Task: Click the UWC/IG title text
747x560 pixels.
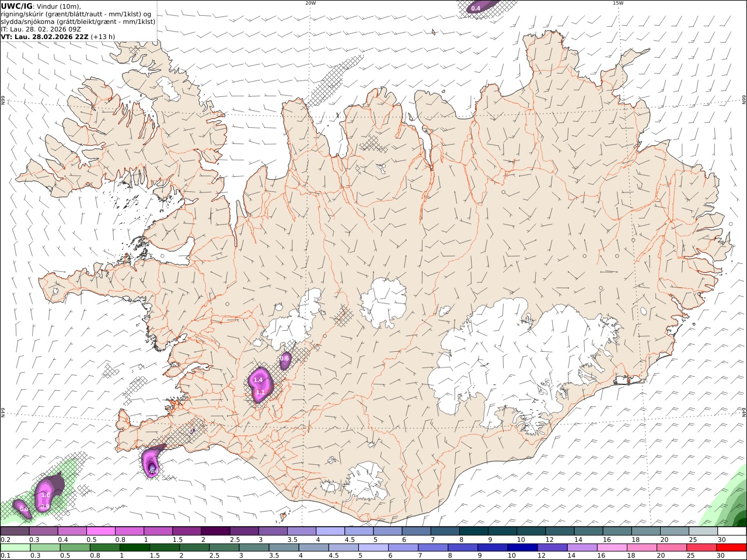Action: coord(17,6)
